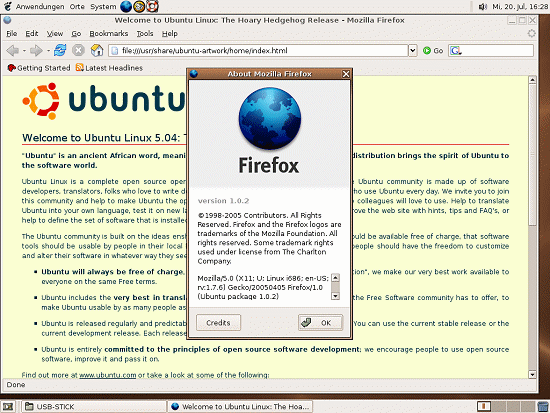Viewport: 550px width, 413px height.
Task: Click the Firefox window title bar icon
Action: pos(8,20)
